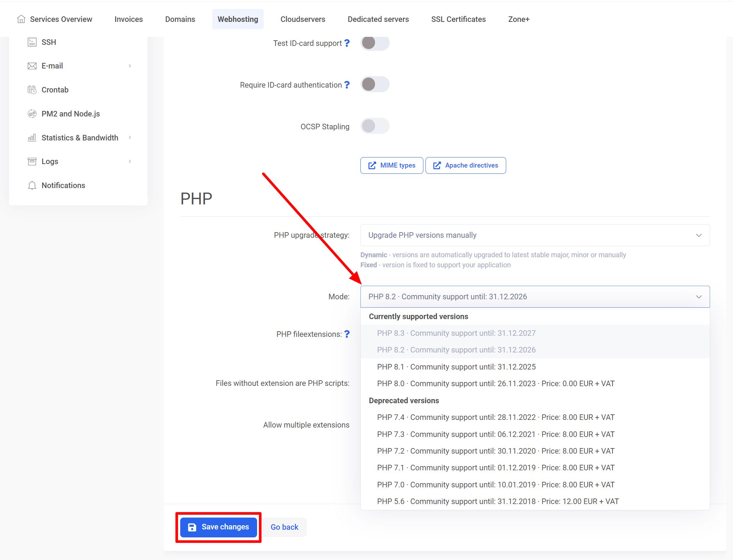Click the Save changes button
This screenshot has height=560, width=733.
tap(218, 527)
